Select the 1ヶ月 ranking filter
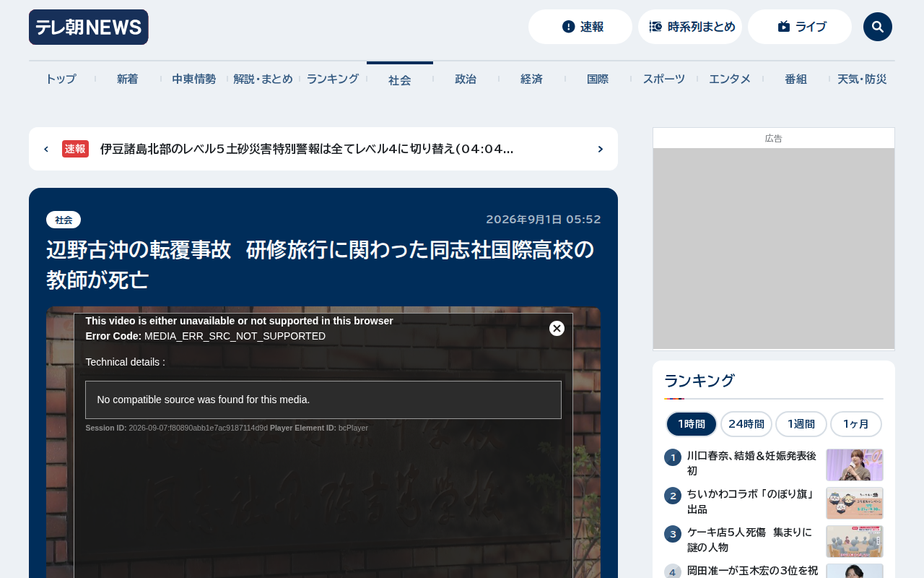The image size is (924, 578). [x=856, y=424]
